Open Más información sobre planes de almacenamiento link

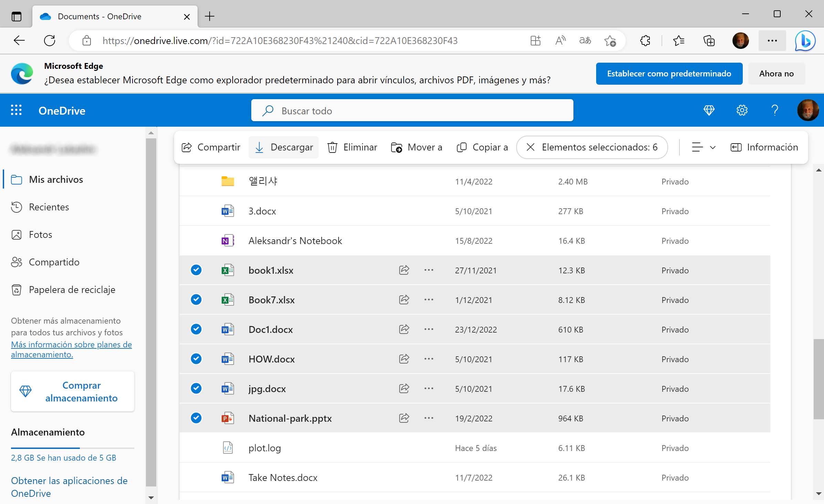click(x=71, y=349)
